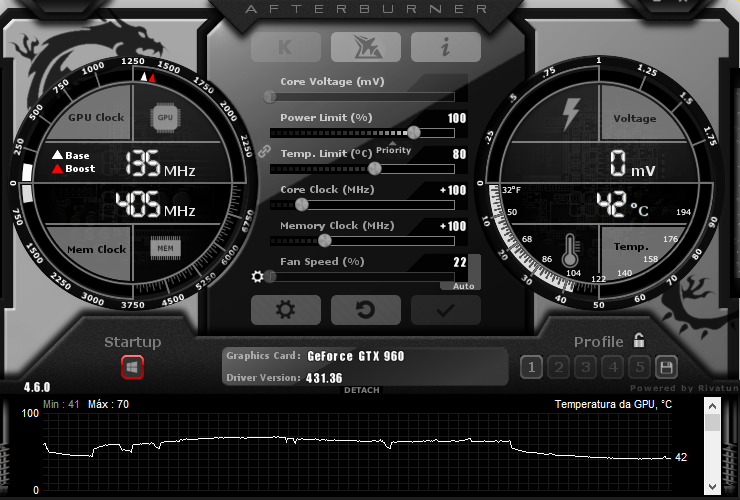Click the Temperatura da GPU graph title
740x500 pixels.
click(613, 404)
